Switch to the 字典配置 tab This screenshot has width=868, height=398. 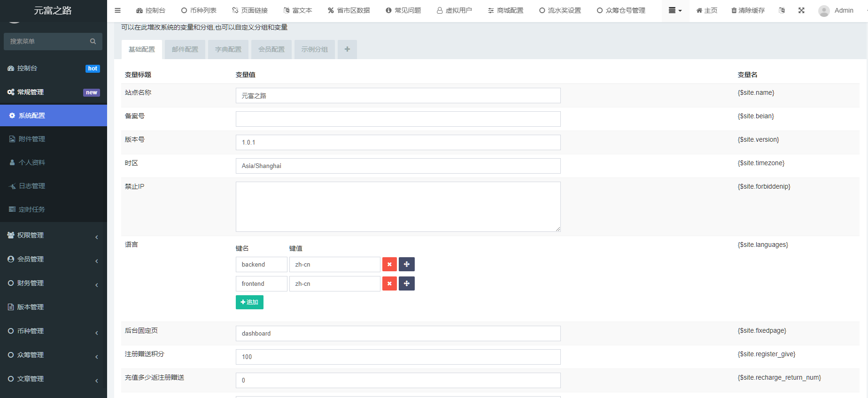(x=228, y=49)
